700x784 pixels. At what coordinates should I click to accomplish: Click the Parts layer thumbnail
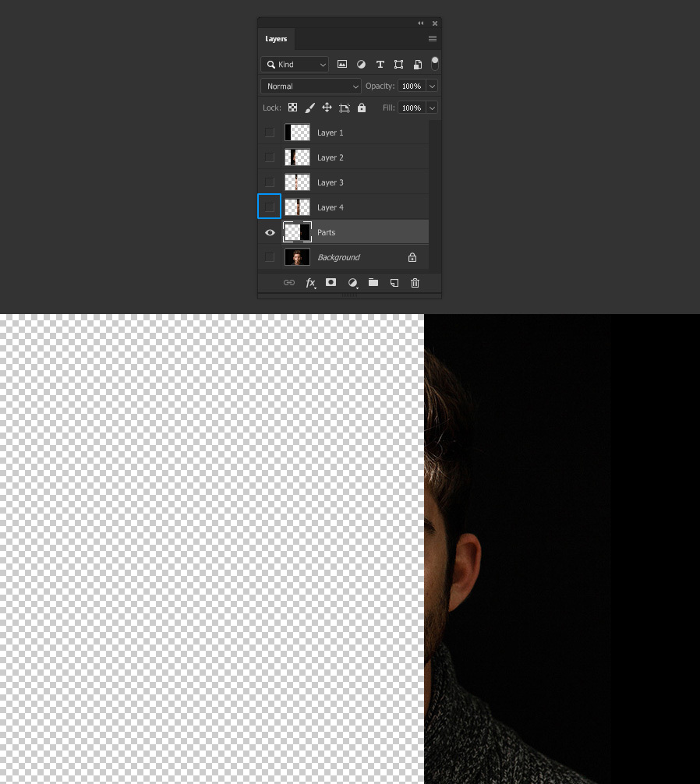[297, 232]
